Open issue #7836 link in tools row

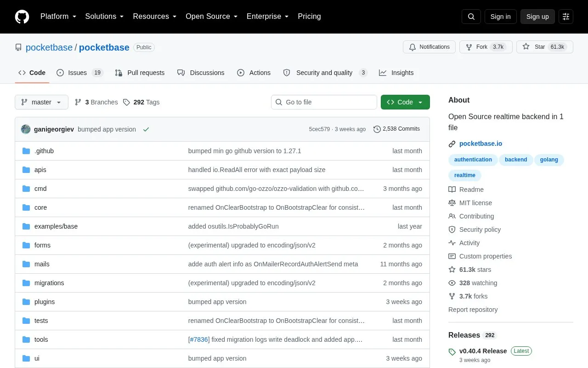(x=199, y=339)
